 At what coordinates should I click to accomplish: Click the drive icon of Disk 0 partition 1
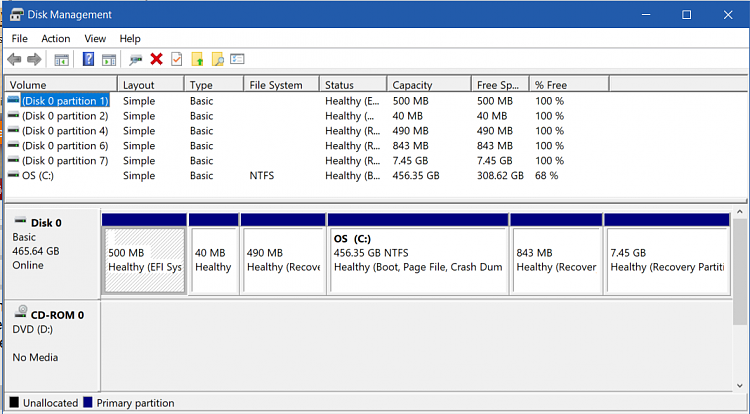13,100
